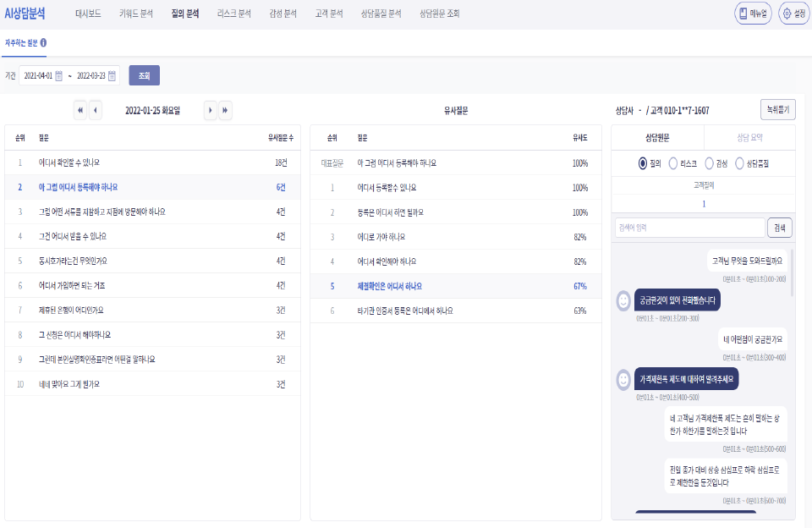Image resolution: width=812 pixels, height=528 pixels.
Task: Select similar question 어디서 등록할수 있나요
Action: click(456, 188)
